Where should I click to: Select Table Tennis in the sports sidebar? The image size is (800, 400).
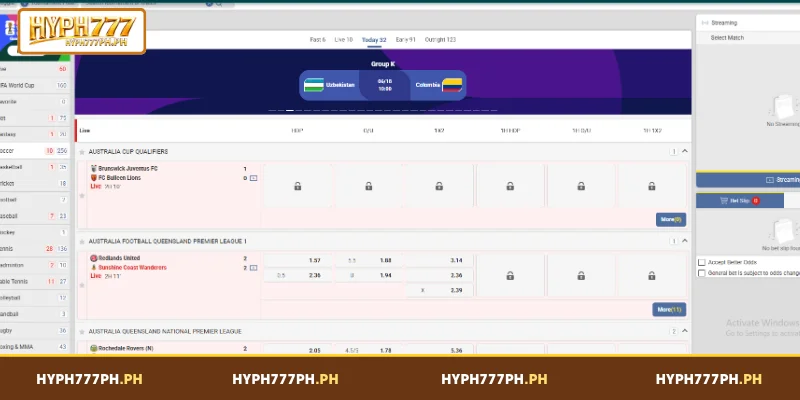[35, 282]
